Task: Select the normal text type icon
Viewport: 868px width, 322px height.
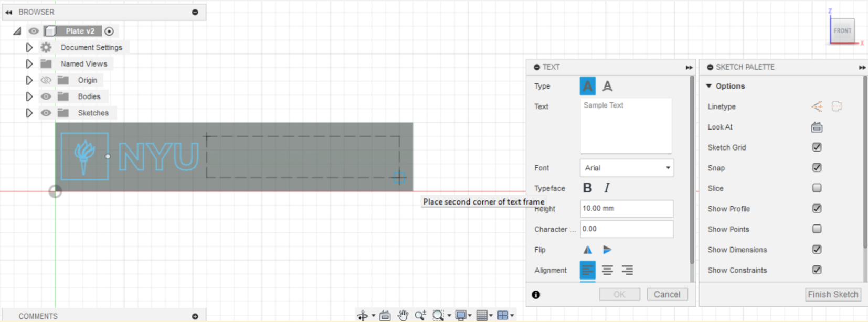Action: pyautogui.click(x=587, y=86)
